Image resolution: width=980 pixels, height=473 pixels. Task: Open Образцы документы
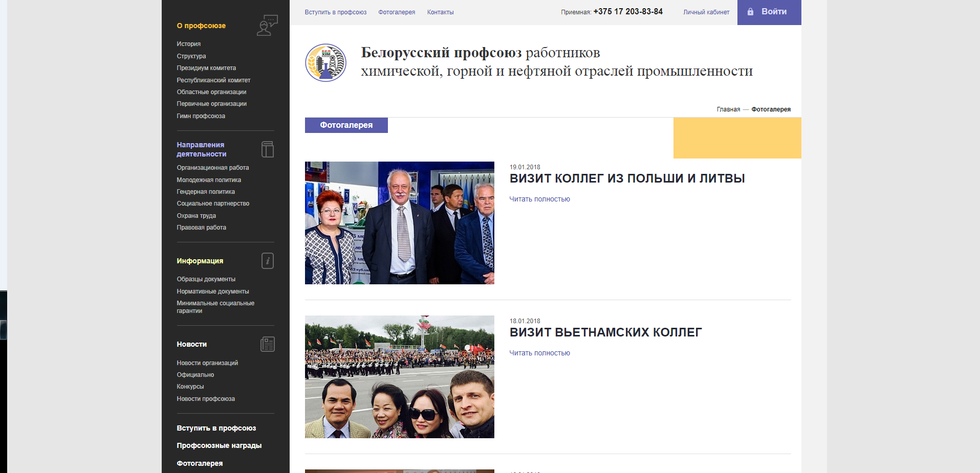tap(206, 279)
